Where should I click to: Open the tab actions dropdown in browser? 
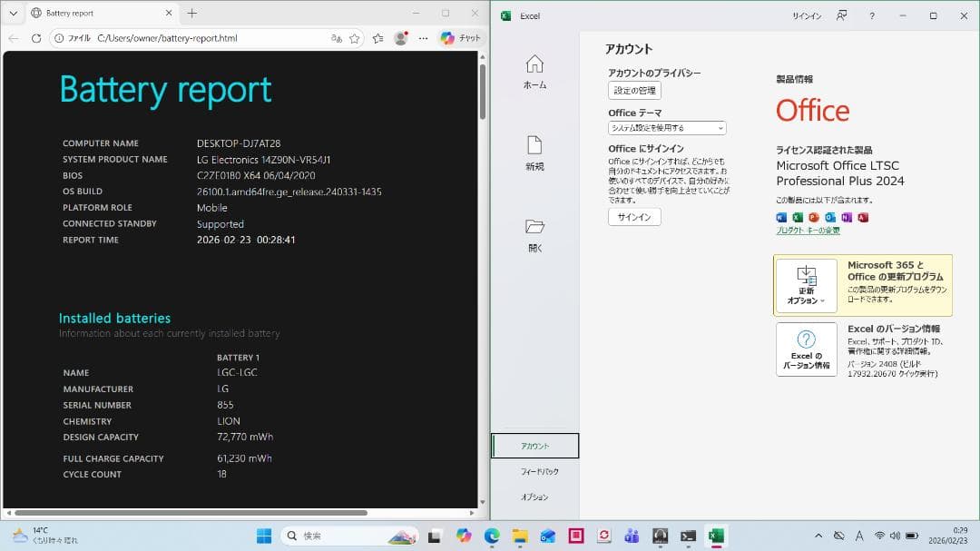pyautogui.click(x=13, y=13)
